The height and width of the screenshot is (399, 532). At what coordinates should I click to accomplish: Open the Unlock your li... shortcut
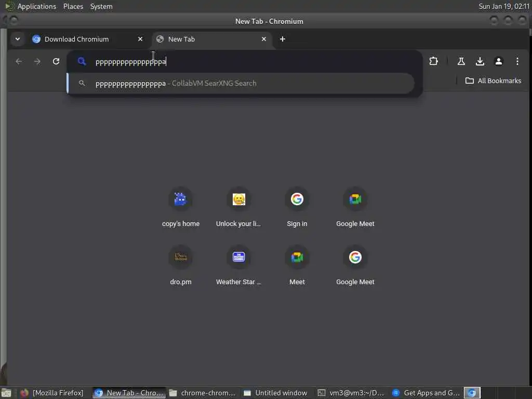pos(238,207)
